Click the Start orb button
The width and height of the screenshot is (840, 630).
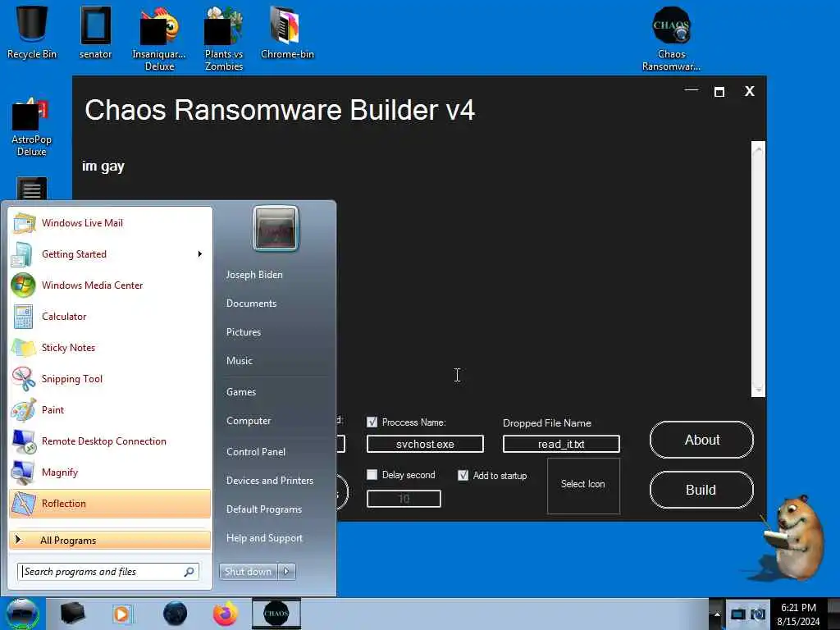pyautogui.click(x=22, y=614)
